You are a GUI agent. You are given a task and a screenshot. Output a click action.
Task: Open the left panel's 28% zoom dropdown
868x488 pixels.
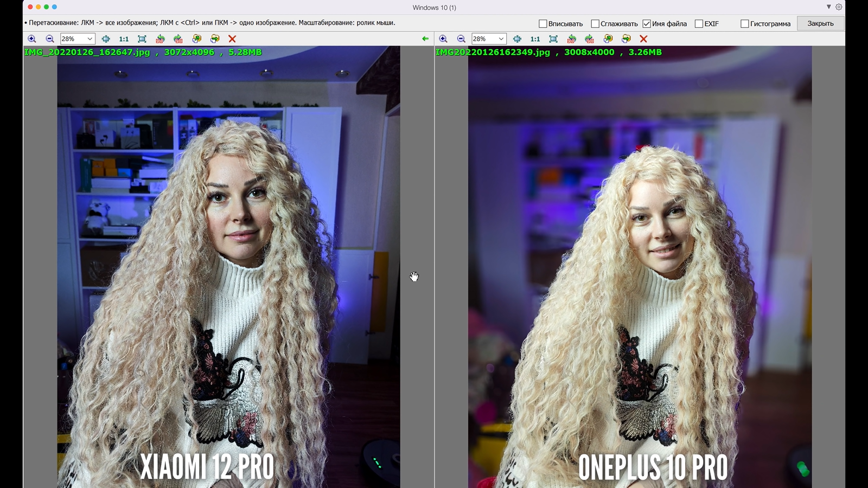click(x=90, y=39)
